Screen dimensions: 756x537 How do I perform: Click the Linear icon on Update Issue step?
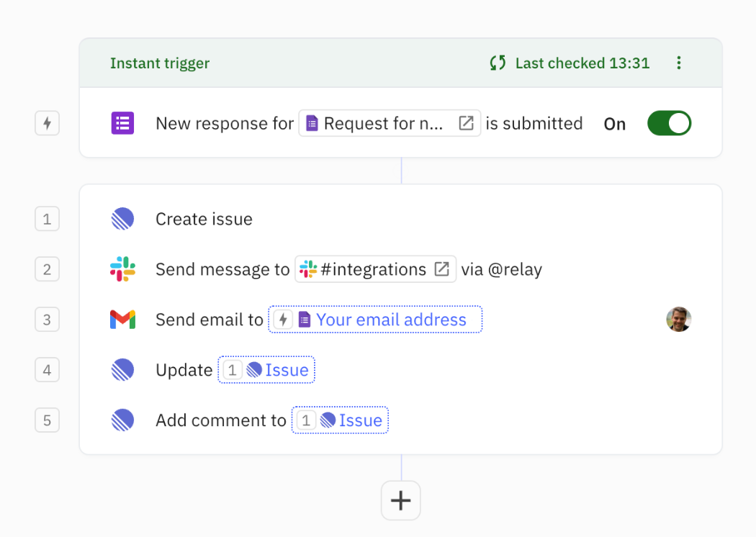pos(122,370)
